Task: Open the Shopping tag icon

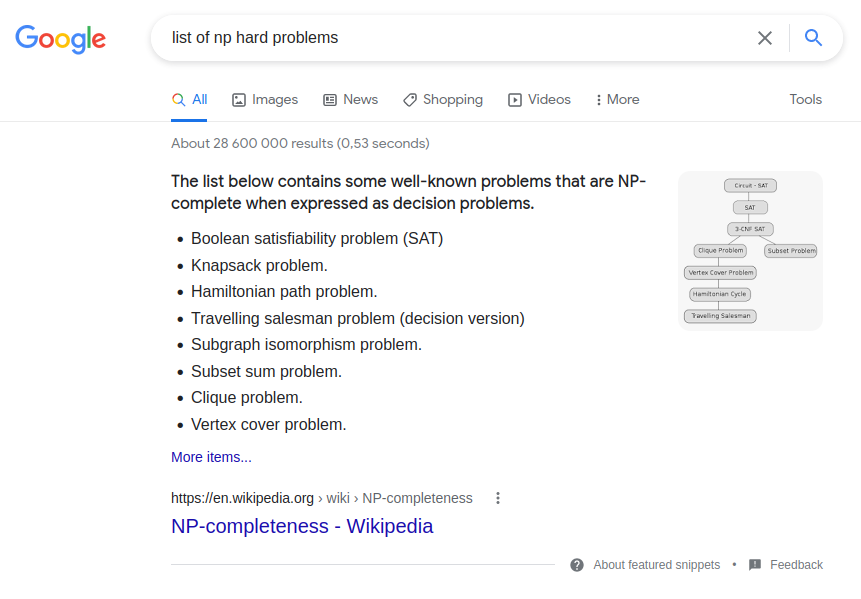Action: pyautogui.click(x=410, y=100)
